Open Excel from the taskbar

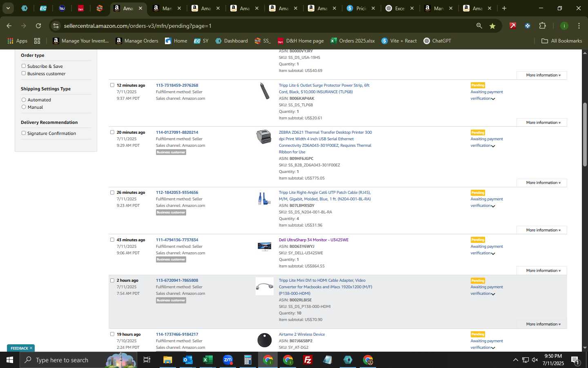coord(207,360)
